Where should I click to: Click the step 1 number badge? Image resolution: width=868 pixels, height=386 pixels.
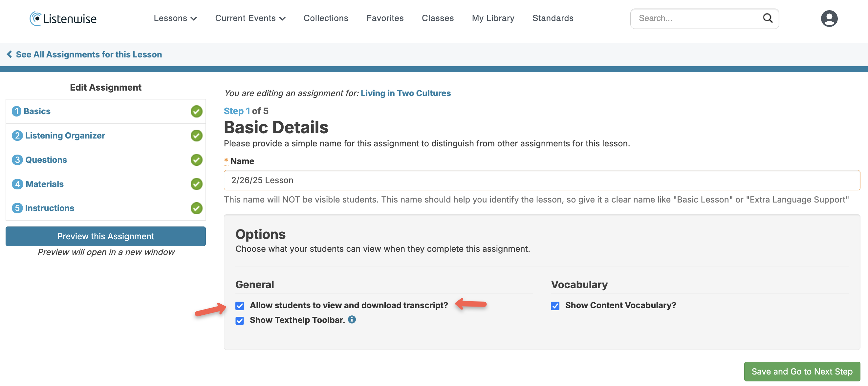(16, 111)
